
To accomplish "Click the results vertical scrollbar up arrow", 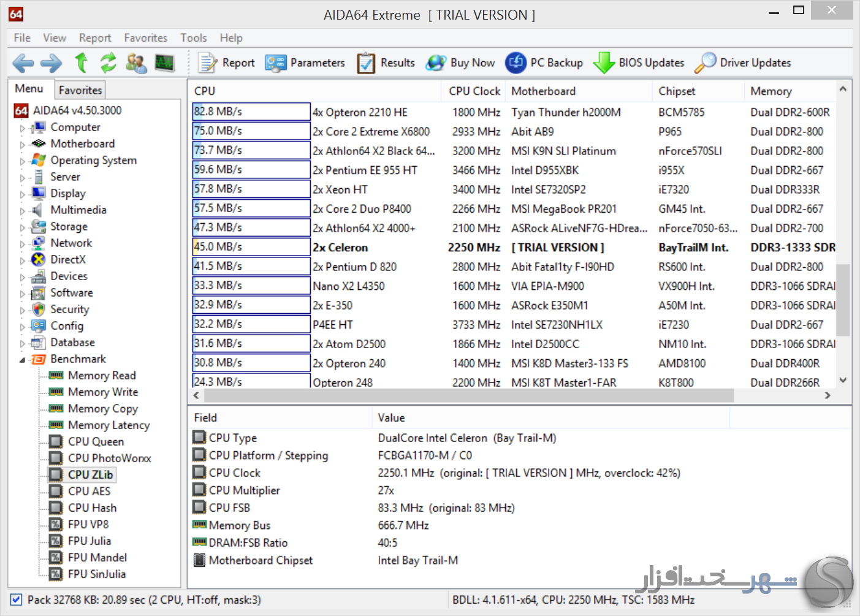I will [x=843, y=89].
